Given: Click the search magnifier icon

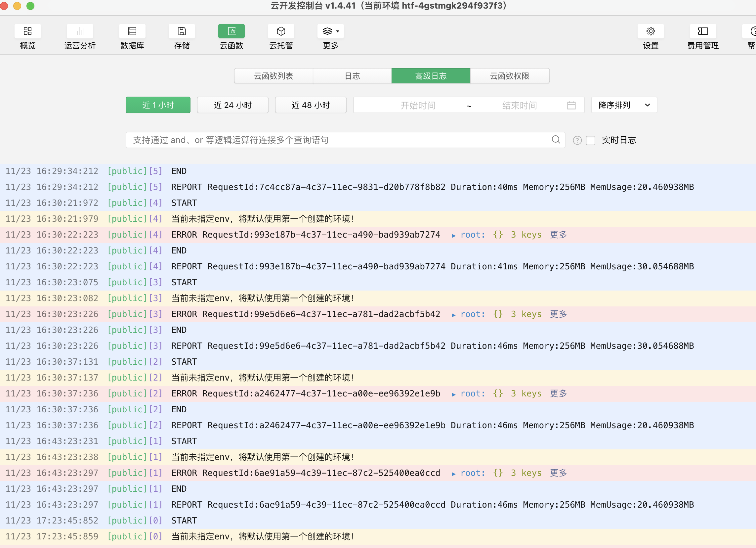Looking at the screenshot, I should tap(556, 139).
